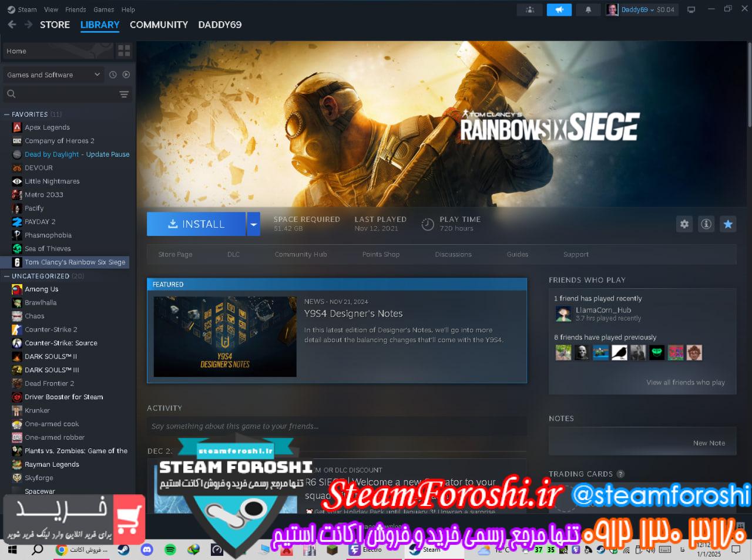Open Windows Start menu
Viewport: 752px width, 560px height.
tap(12, 550)
